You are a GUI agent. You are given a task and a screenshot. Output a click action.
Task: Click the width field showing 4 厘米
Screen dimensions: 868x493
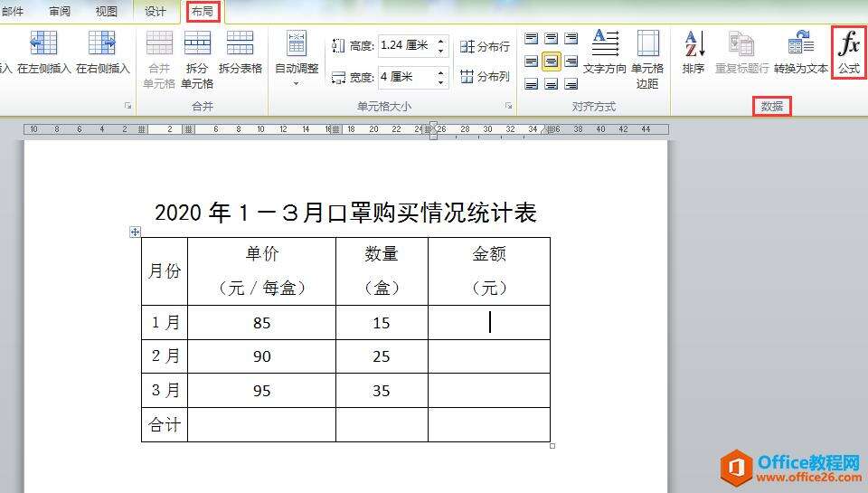point(407,77)
